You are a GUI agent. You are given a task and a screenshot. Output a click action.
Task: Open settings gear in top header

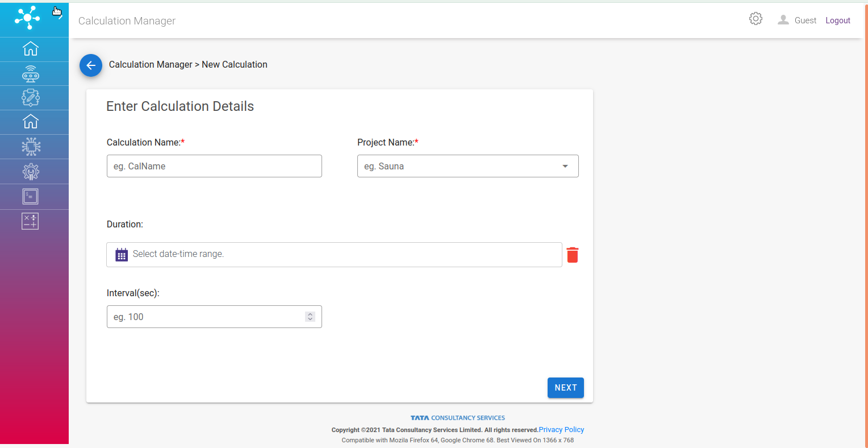coord(756,19)
